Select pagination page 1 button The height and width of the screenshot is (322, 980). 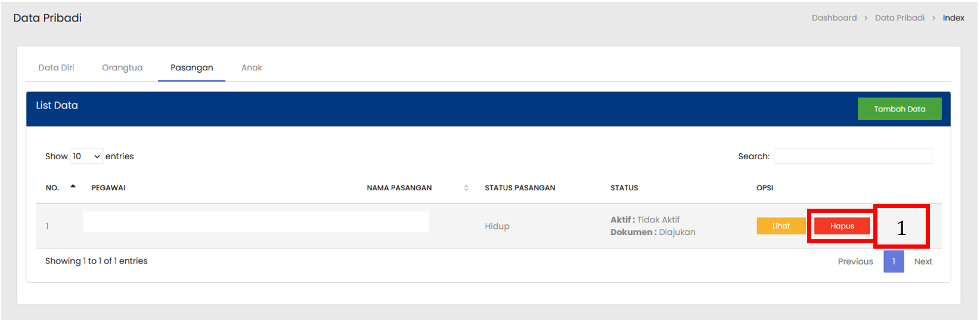[x=894, y=262]
